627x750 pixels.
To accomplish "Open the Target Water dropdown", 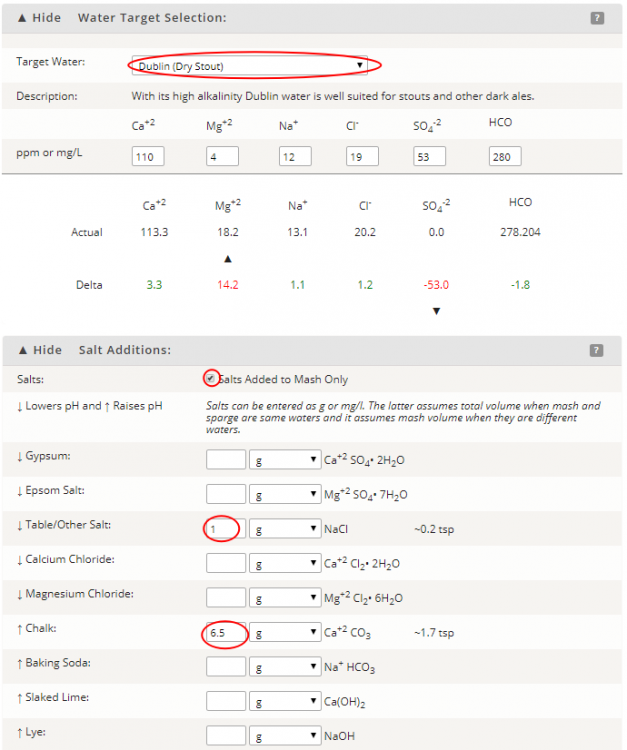I will click(250, 66).
